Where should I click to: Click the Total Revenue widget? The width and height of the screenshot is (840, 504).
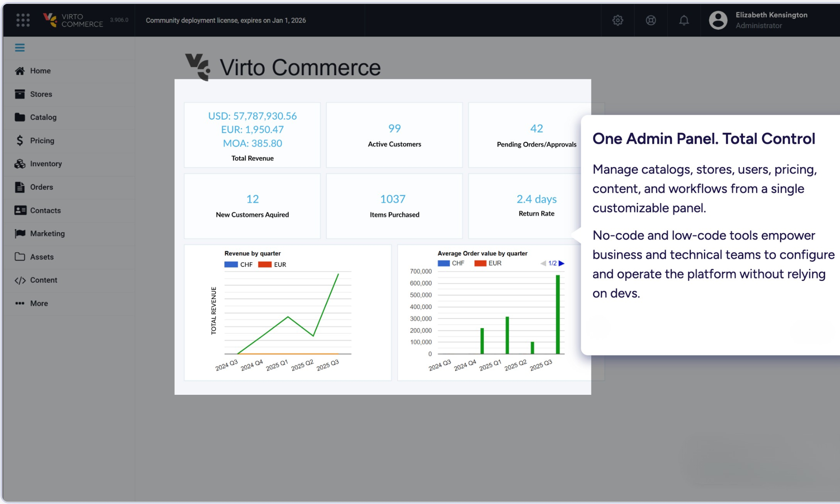pyautogui.click(x=252, y=135)
